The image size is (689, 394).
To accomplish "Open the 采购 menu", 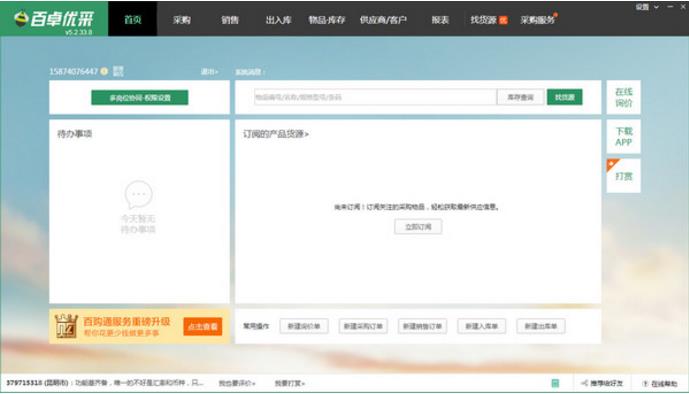I will point(181,20).
